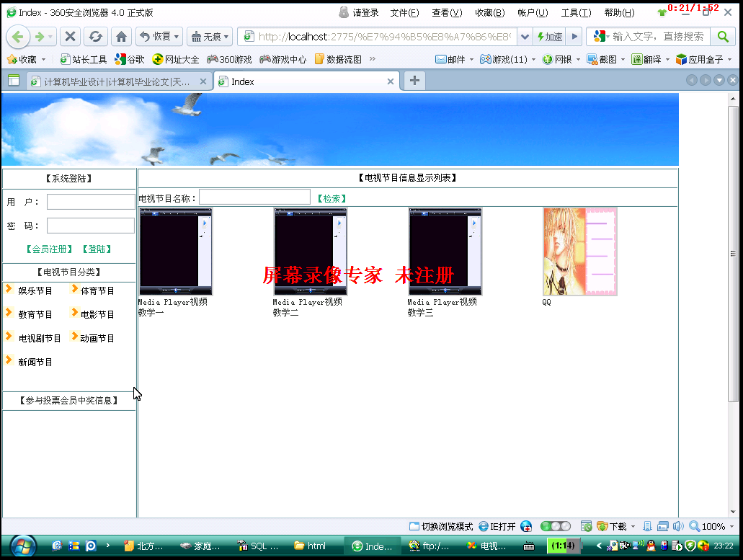Select the 娱乐节目 category
The image size is (743, 560).
click(x=35, y=291)
